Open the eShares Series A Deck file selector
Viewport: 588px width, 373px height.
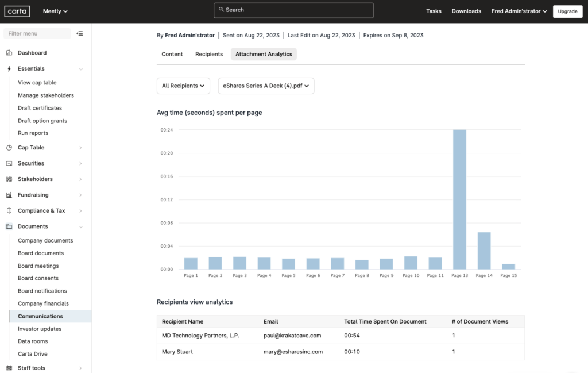coord(266,86)
